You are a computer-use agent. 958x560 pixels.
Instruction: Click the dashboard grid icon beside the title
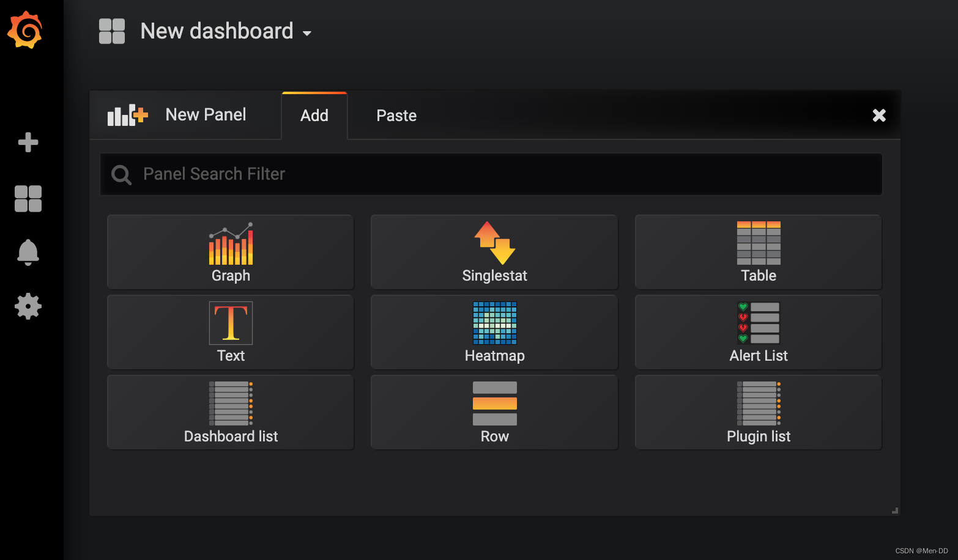pos(112,31)
